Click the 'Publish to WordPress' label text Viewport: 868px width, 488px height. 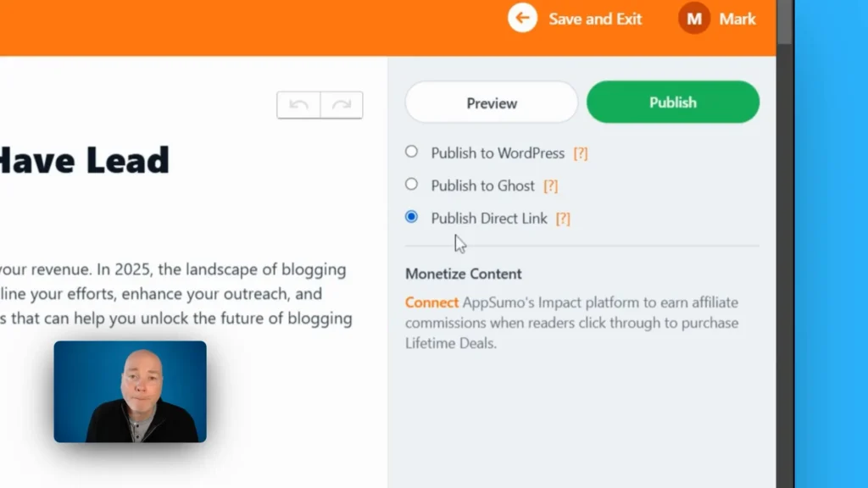click(498, 153)
